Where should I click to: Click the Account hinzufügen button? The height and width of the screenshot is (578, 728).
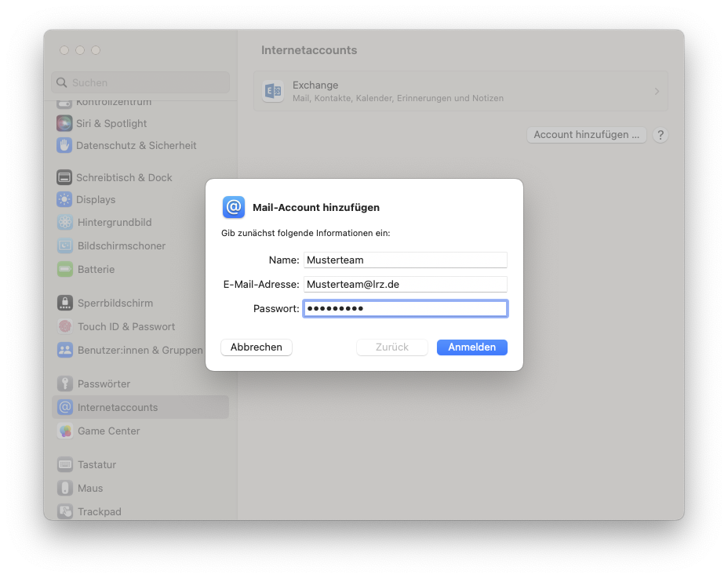tap(586, 134)
